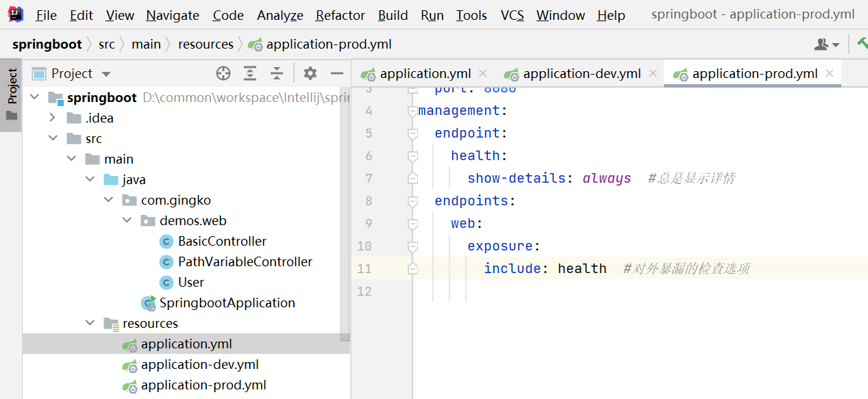Hide the Project tool window
Viewport: 868px width, 399px height.
tap(336, 73)
